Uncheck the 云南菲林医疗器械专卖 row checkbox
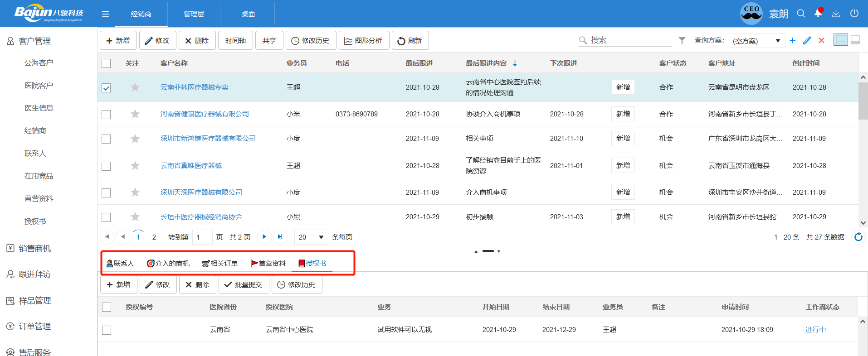This screenshot has width=868, height=356. click(x=106, y=88)
